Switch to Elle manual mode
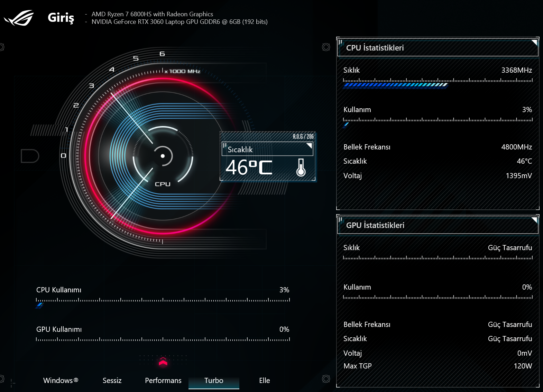This screenshot has height=392, width=543. [x=265, y=381]
